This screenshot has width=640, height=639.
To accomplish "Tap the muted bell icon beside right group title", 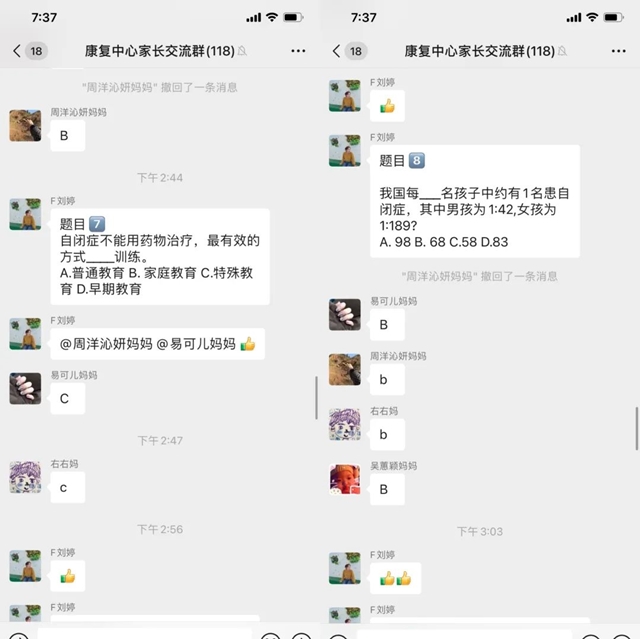I will point(562,51).
